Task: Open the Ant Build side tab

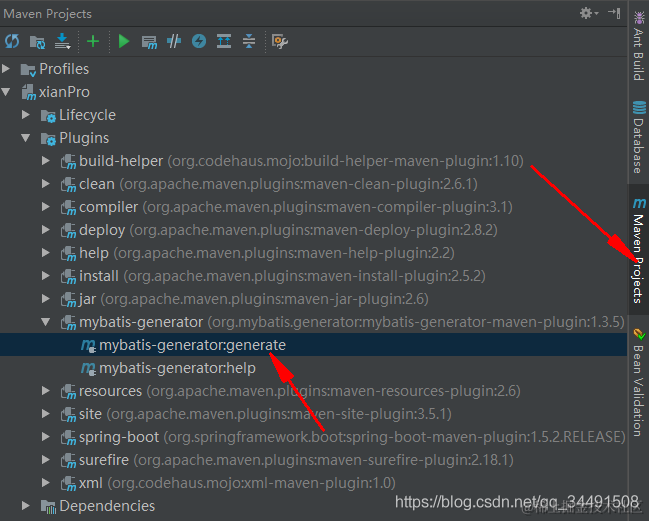Action: [639, 46]
